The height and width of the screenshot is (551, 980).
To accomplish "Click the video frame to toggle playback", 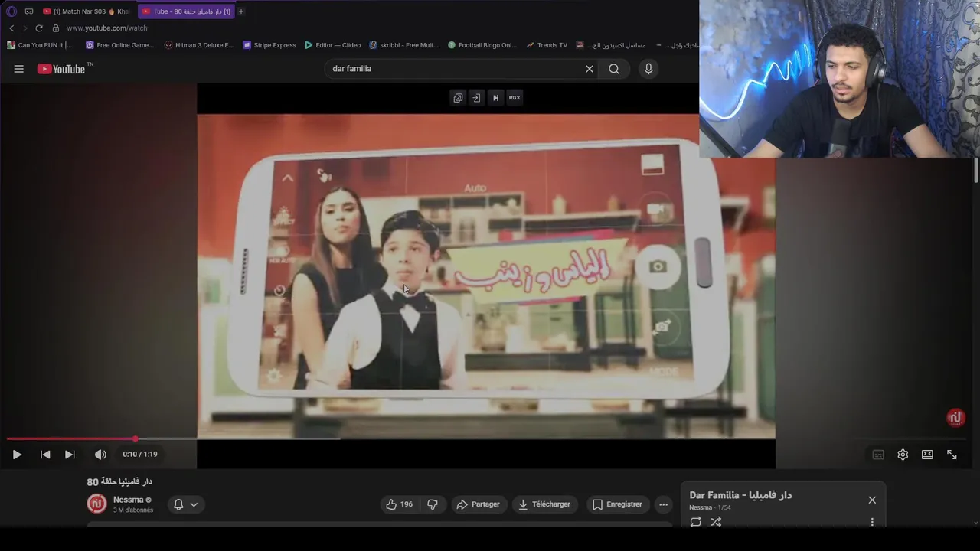I will coord(486,275).
